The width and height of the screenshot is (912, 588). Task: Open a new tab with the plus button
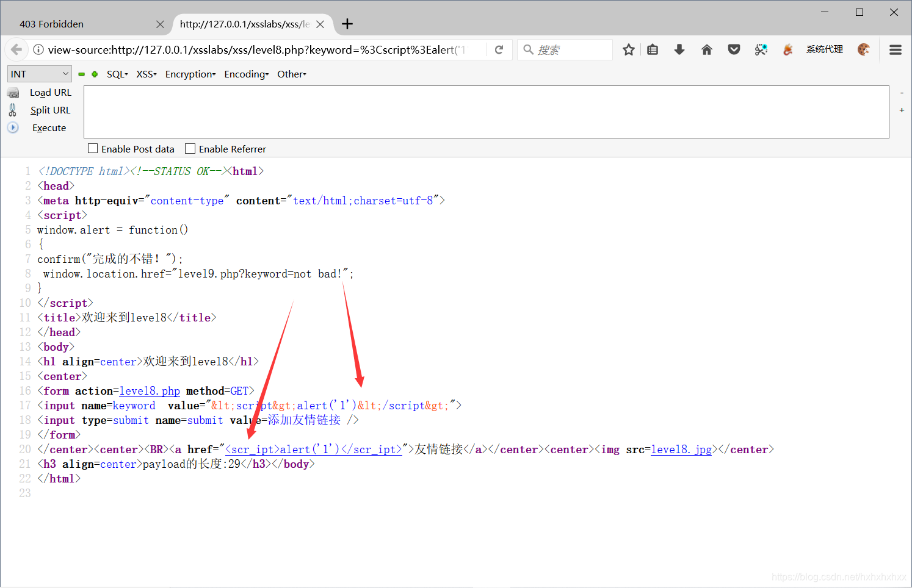(347, 24)
